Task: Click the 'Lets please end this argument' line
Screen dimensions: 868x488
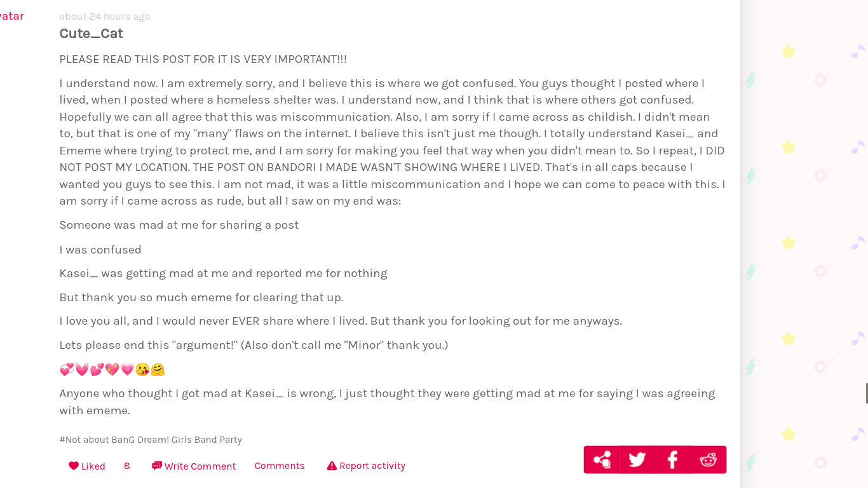Action: pyautogui.click(x=254, y=345)
